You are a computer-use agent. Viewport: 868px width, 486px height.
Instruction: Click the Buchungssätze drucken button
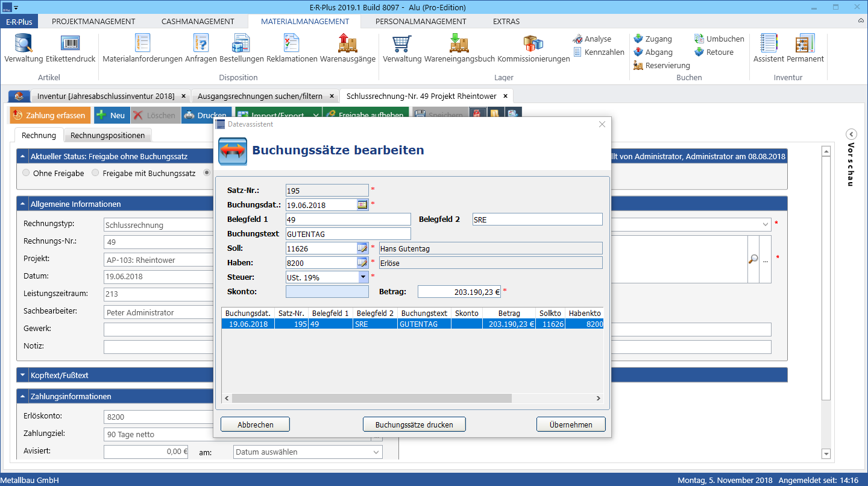tap(415, 424)
